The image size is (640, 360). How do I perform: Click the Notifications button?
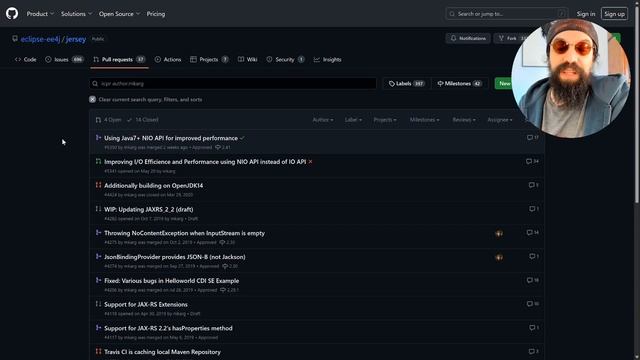click(x=468, y=38)
